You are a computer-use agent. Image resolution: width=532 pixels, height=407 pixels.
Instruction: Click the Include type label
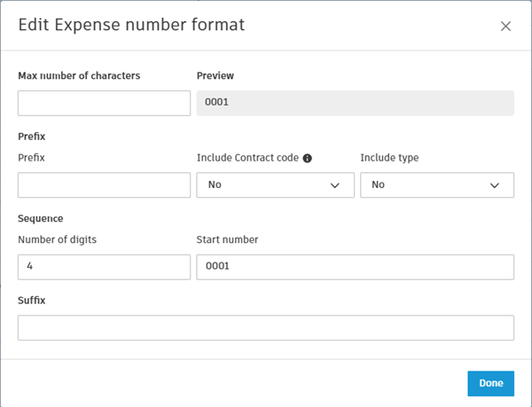389,158
